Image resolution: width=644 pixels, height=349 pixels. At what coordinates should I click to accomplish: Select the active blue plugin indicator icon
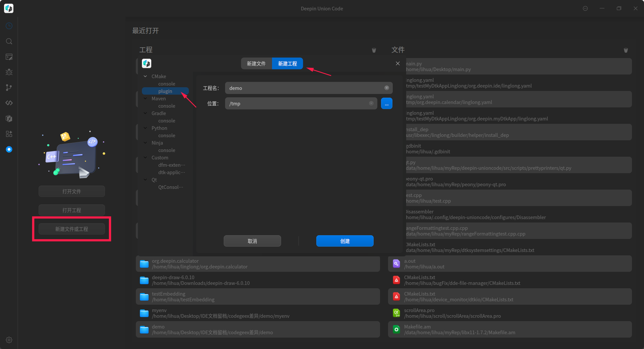[x=9, y=149]
